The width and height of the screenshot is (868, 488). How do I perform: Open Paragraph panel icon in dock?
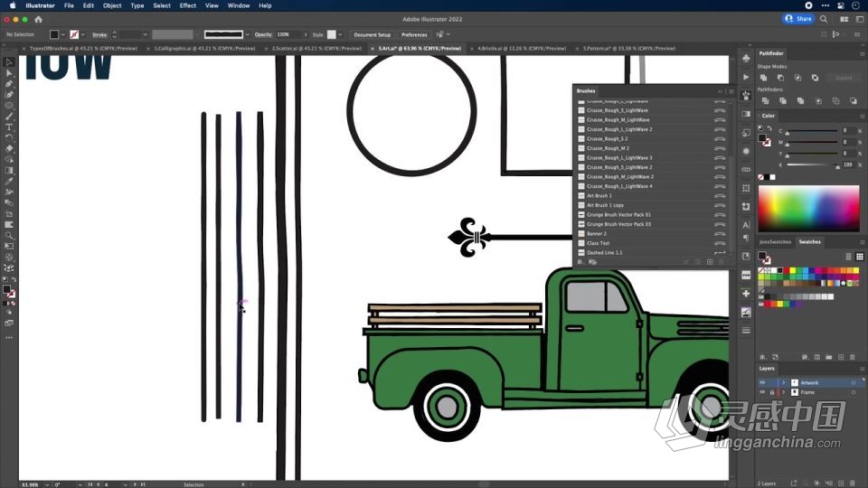tap(746, 239)
